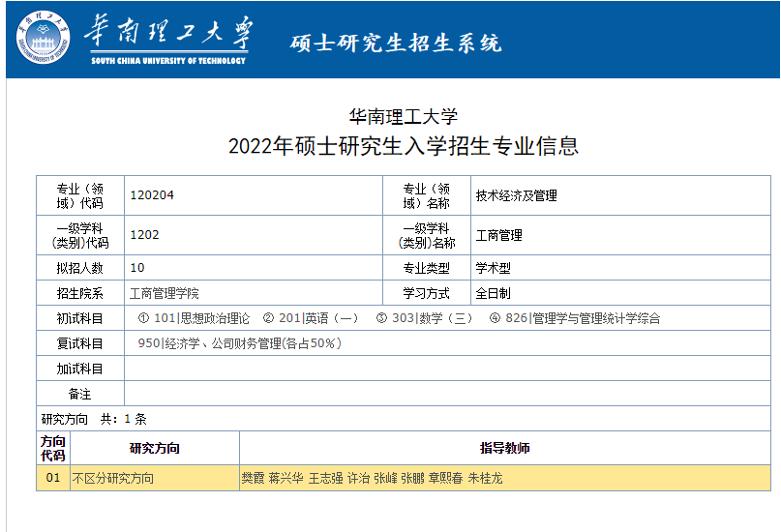The height and width of the screenshot is (532, 781).
Task: Click the program code value 120204
Action: (x=152, y=195)
